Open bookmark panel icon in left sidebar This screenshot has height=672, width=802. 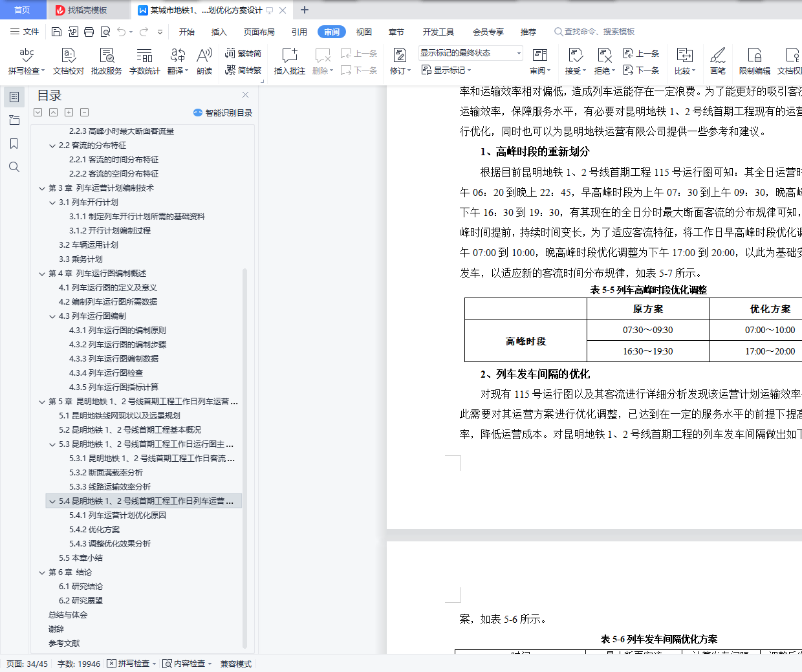point(14,144)
